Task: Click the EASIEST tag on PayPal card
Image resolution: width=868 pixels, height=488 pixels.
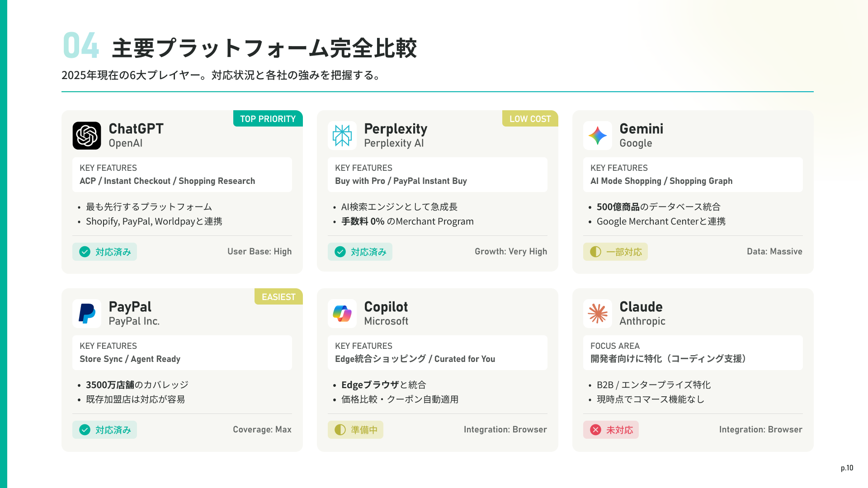Action: (278, 297)
